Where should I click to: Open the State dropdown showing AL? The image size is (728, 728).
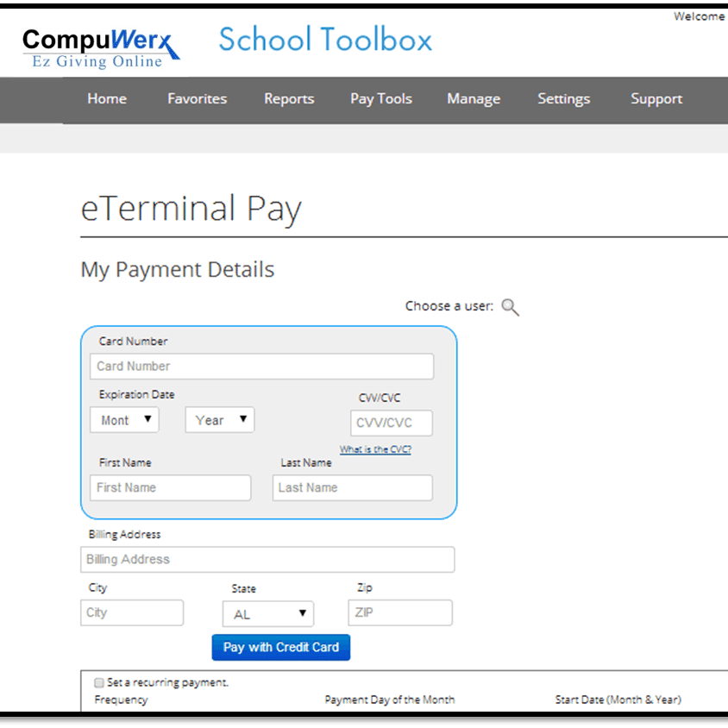click(267, 612)
